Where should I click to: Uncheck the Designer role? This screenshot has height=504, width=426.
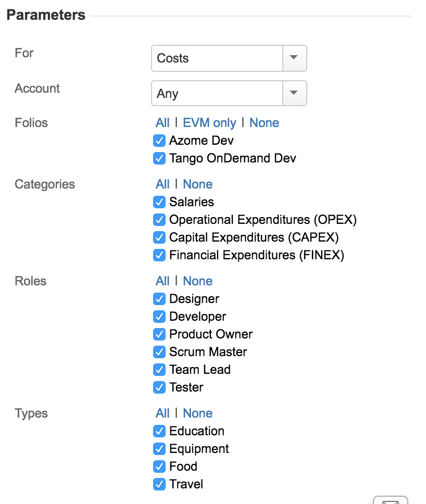[x=159, y=299]
